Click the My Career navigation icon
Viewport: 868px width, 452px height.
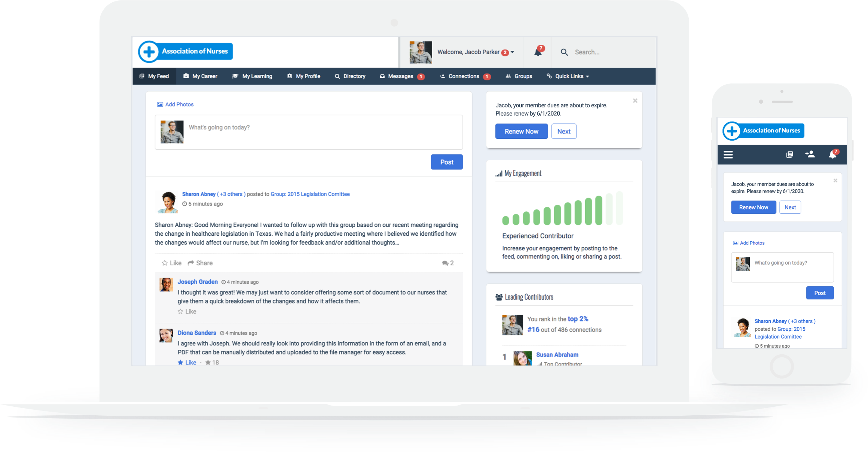(186, 76)
